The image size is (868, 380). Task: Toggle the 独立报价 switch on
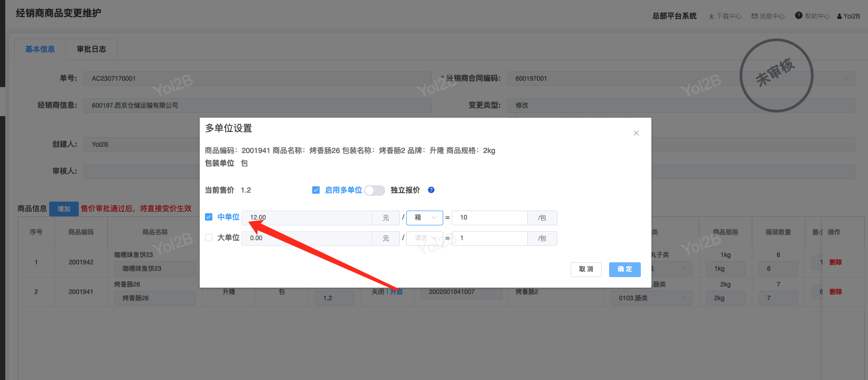coord(375,190)
